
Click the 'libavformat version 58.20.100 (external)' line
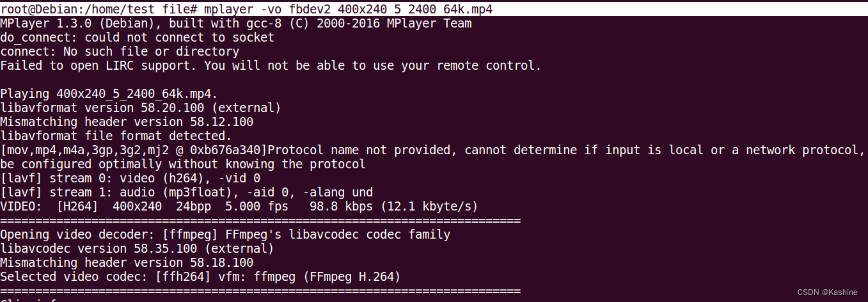140,107
